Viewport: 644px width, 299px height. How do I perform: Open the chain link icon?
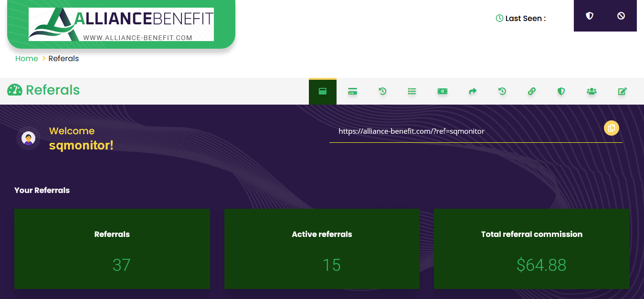coord(532,91)
